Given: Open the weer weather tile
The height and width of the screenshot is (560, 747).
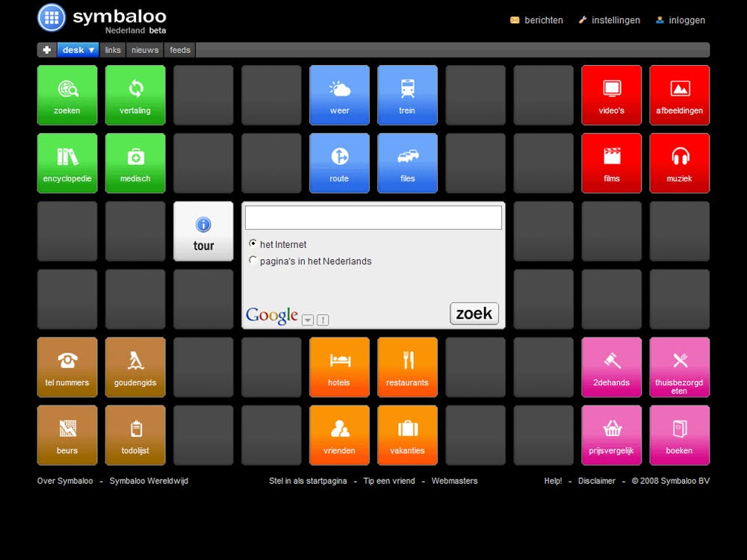Looking at the screenshot, I should click(x=339, y=96).
